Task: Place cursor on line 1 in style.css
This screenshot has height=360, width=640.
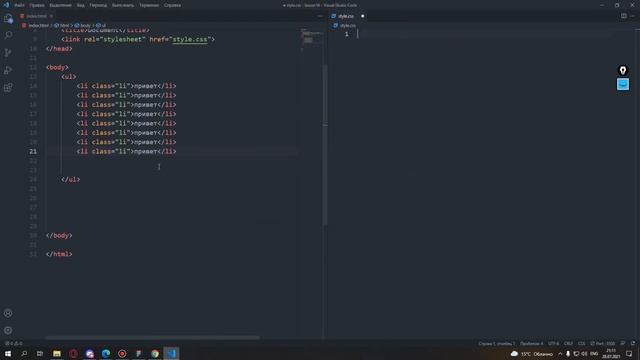Action: click(484, 34)
